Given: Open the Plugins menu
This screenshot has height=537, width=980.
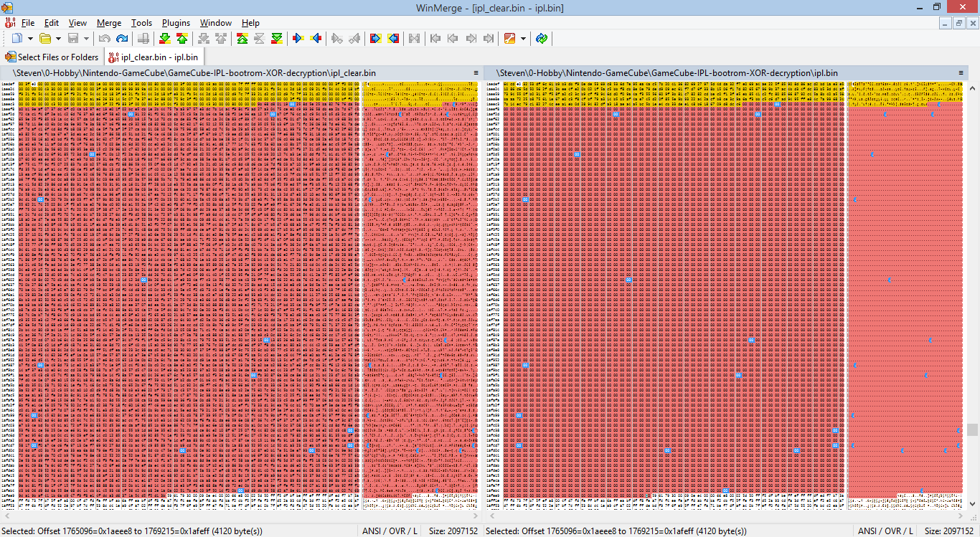Looking at the screenshot, I should 176,23.
